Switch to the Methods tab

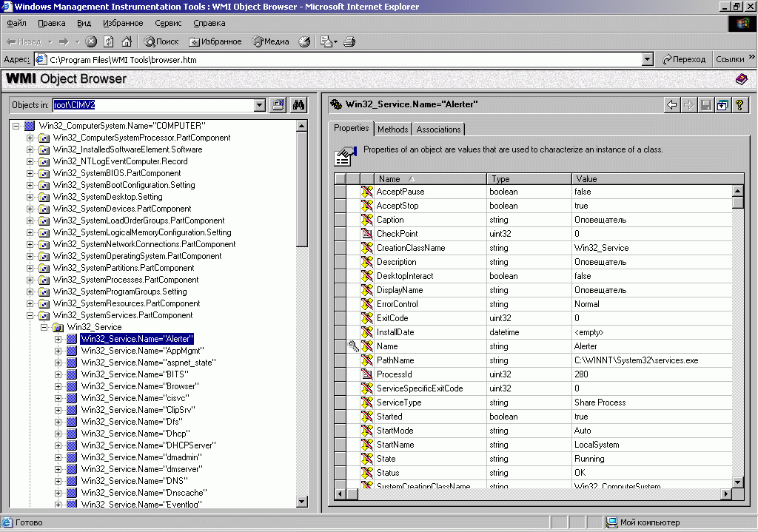click(x=392, y=129)
